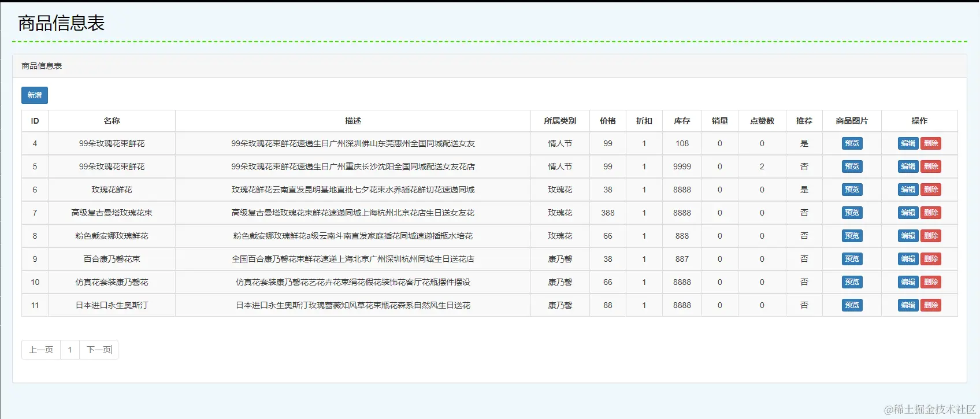The width and height of the screenshot is (980, 419).
Task: Select page 1 in pagination
Action: tap(70, 350)
